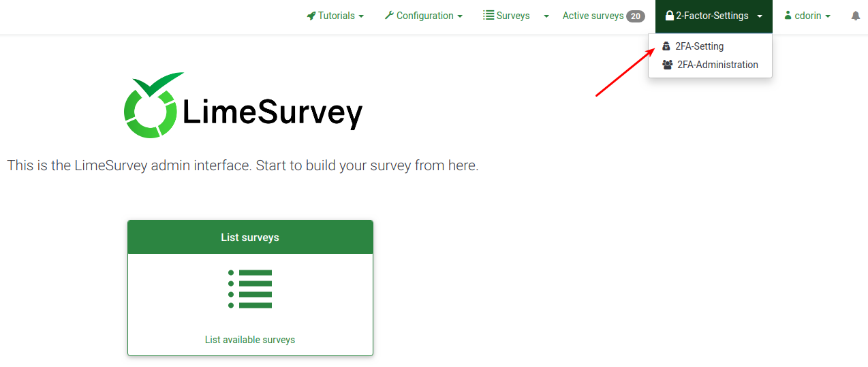The image size is (868, 367).
Task: Click the active surveys count badge 20
Action: click(636, 16)
